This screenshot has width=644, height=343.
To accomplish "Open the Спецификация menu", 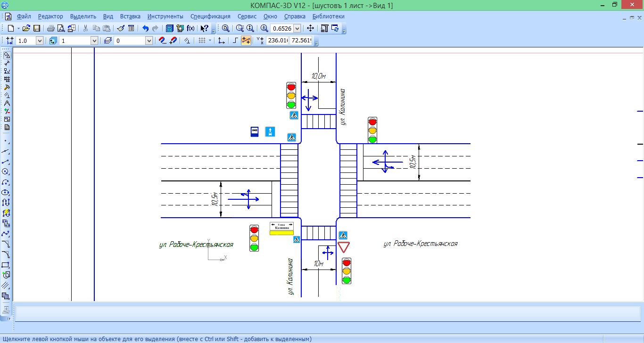I will click(x=211, y=16).
